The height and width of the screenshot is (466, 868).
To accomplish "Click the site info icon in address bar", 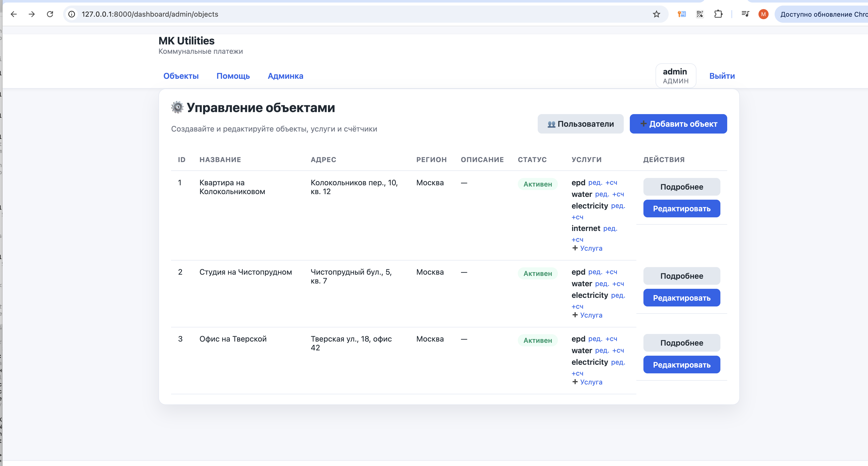I will tap(72, 14).
